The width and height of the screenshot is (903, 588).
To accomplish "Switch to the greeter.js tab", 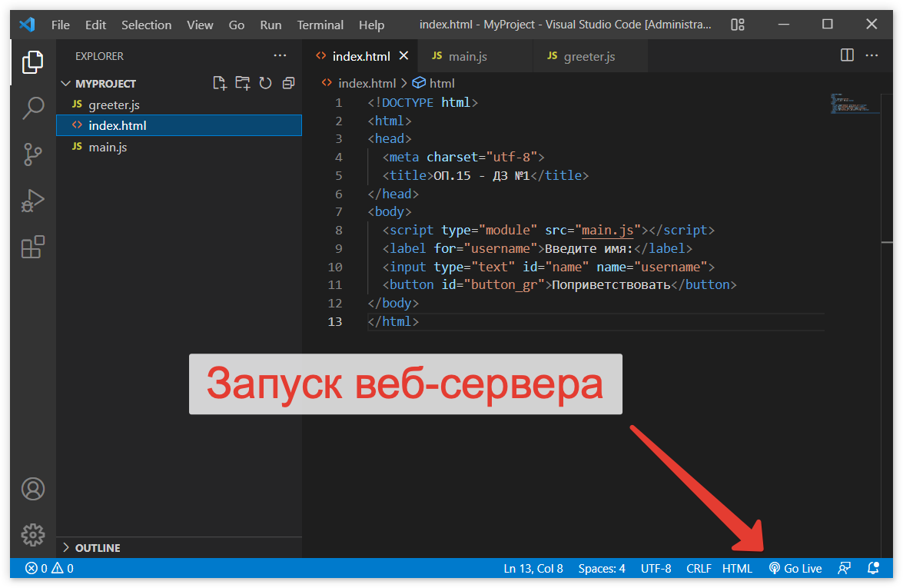I will [x=589, y=57].
